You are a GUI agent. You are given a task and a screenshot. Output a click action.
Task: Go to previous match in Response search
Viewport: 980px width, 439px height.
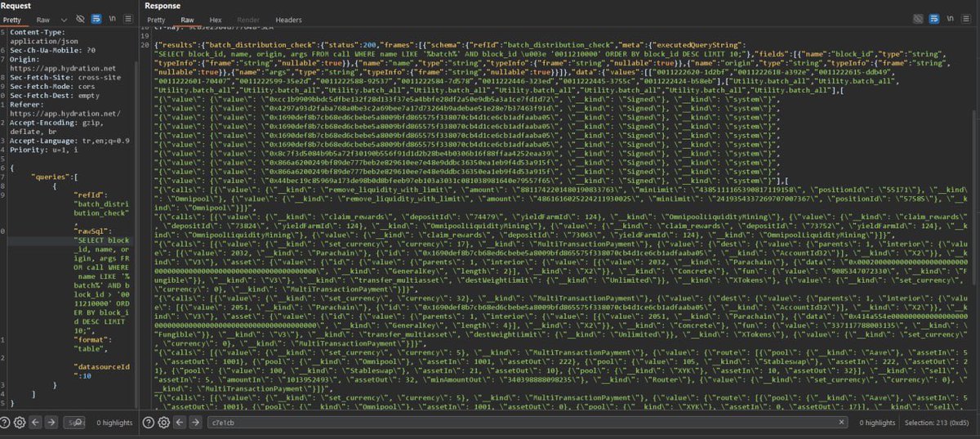pos(180,423)
